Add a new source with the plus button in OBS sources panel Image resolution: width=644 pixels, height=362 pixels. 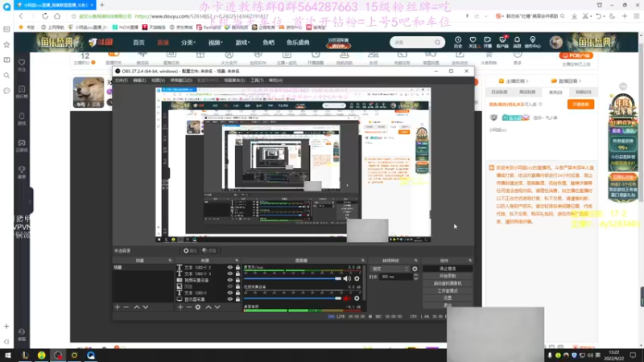coord(180,307)
